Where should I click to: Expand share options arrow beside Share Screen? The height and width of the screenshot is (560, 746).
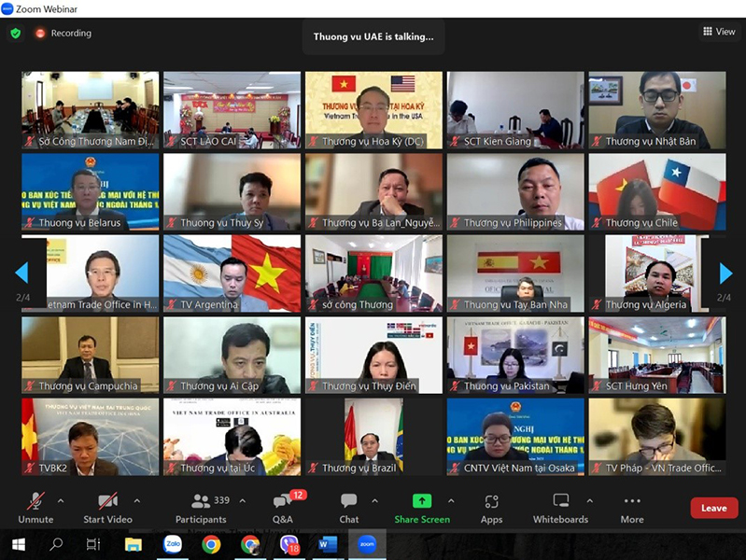click(452, 500)
